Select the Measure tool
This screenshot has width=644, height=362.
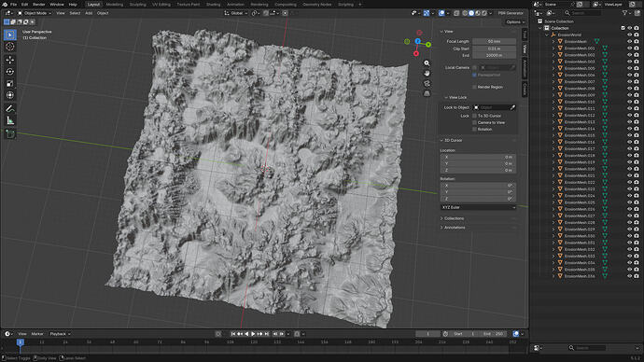pos(10,120)
